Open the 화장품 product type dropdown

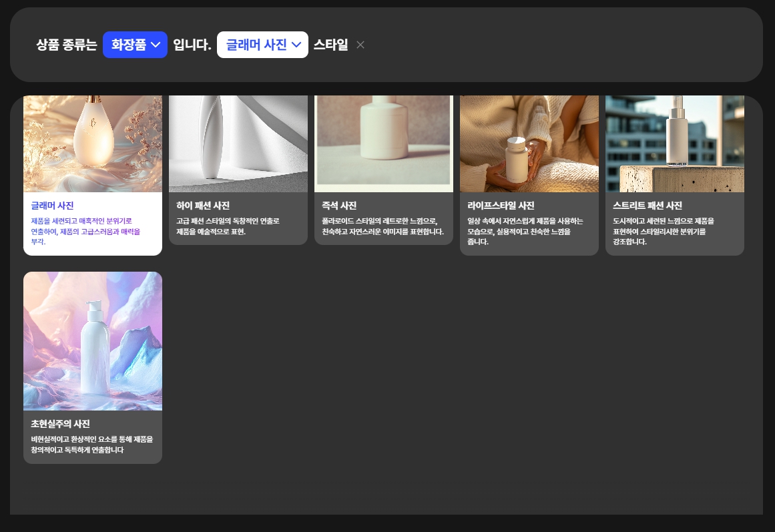135,45
